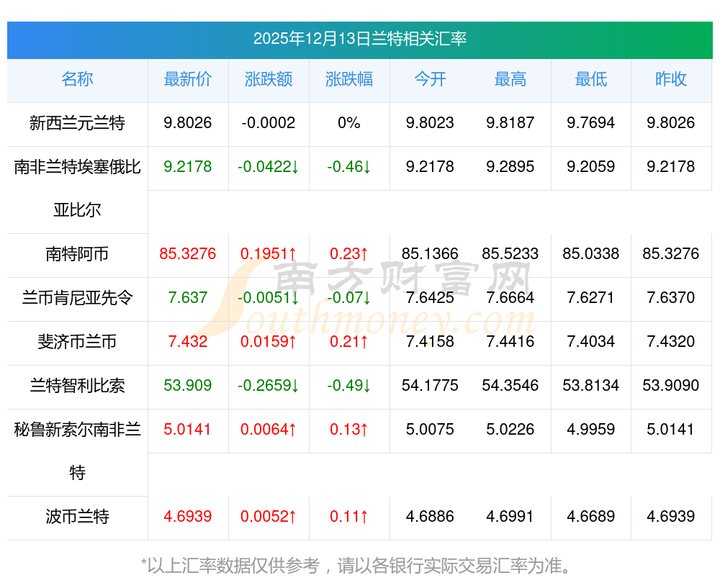
Task: Click the 名称 column header
Action: click(77, 80)
